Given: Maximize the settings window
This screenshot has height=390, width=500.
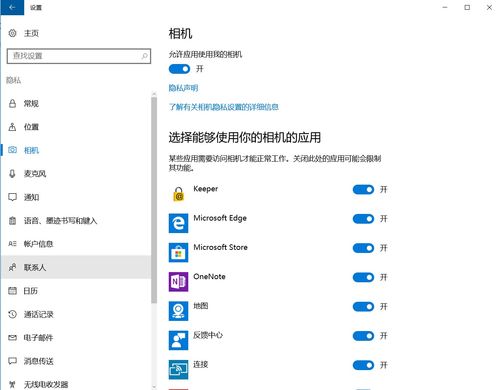Looking at the screenshot, I should coord(467,7).
